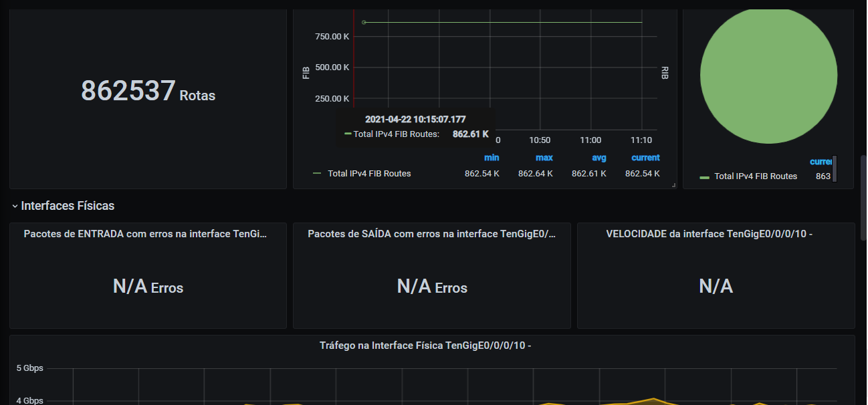This screenshot has width=868, height=405.
Task: Sort graph legend by current column
Action: coord(645,158)
